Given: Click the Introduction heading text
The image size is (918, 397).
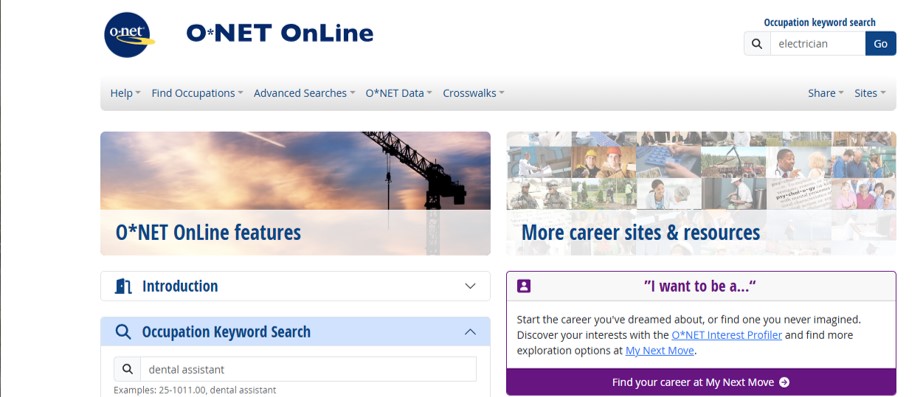Looking at the screenshot, I should pos(180,286).
